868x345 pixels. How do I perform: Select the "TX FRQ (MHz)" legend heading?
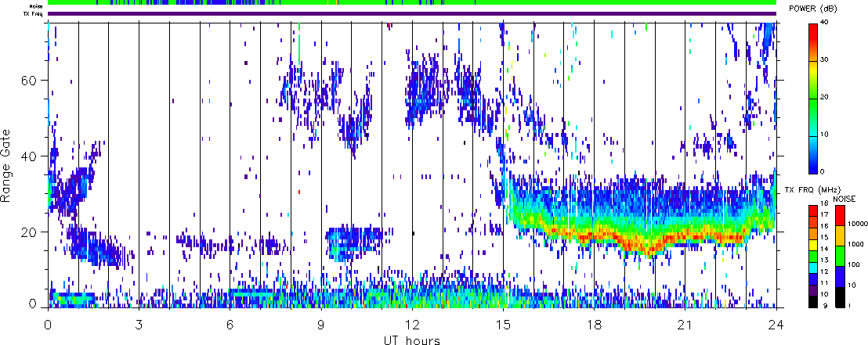(814, 190)
